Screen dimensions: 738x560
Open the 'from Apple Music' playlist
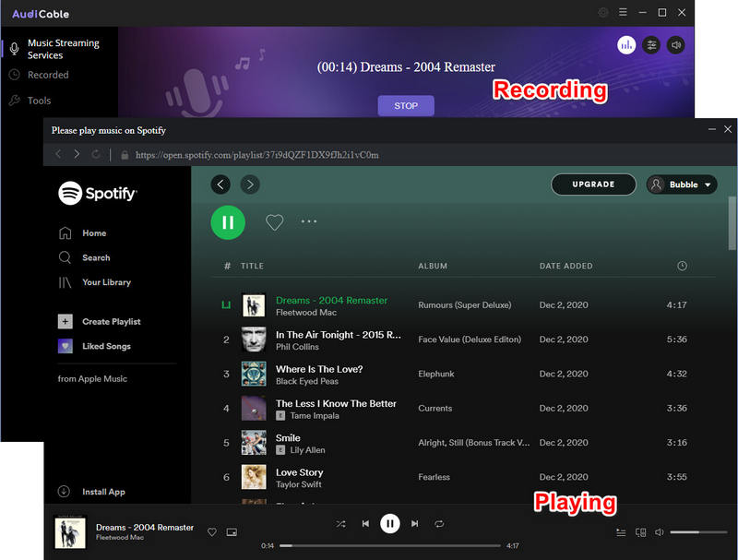point(92,378)
